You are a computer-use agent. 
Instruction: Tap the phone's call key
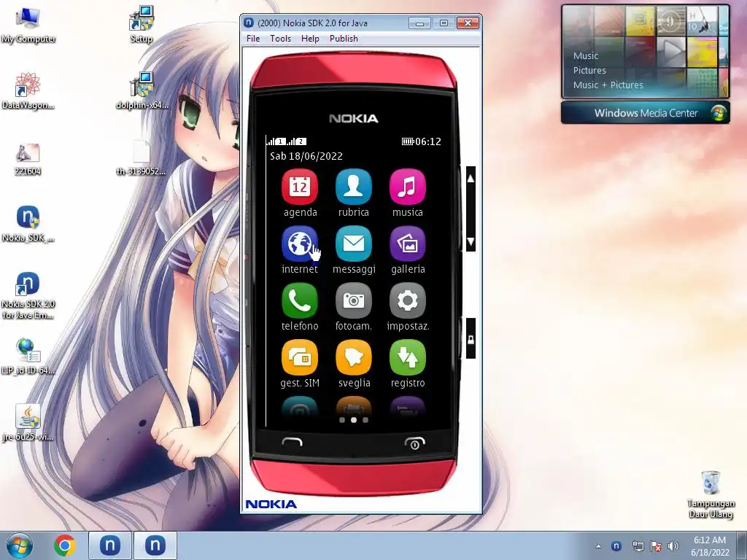(292, 443)
